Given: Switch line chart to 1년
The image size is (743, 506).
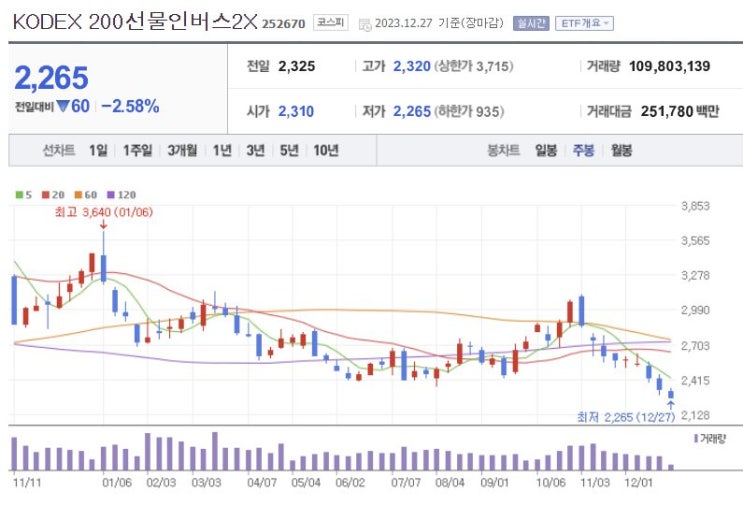Looking at the screenshot, I should click(222, 151).
